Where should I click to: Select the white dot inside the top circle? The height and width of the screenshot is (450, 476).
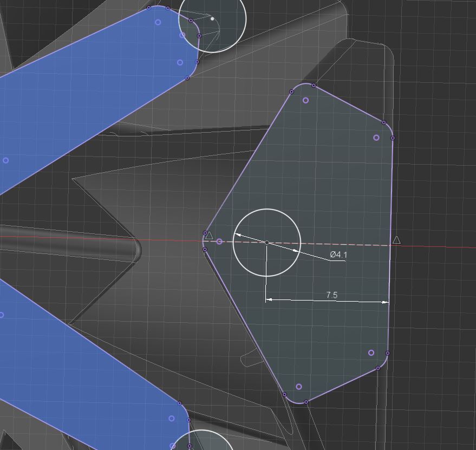click(x=212, y=19)
